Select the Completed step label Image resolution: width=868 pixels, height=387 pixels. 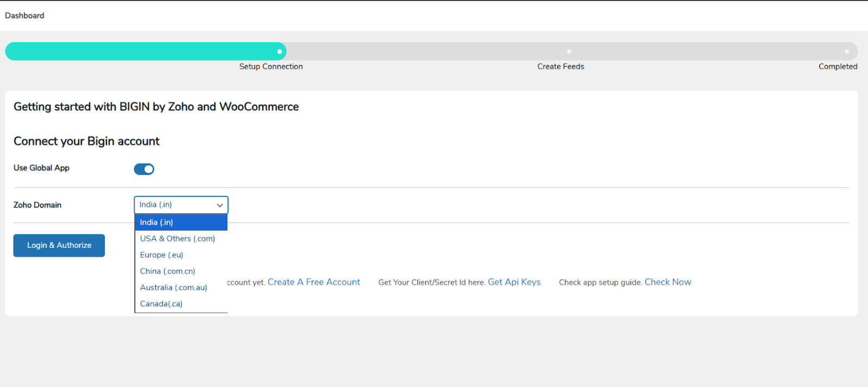[838, 67]
